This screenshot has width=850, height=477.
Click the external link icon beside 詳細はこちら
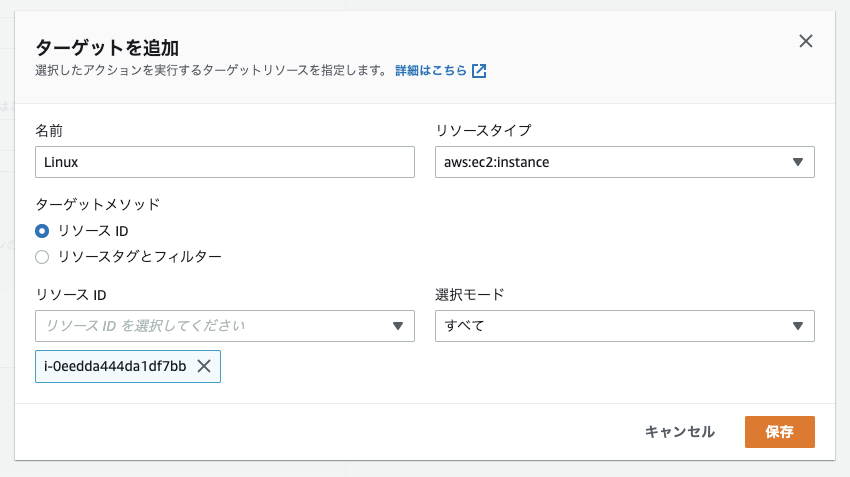point(479,70)
